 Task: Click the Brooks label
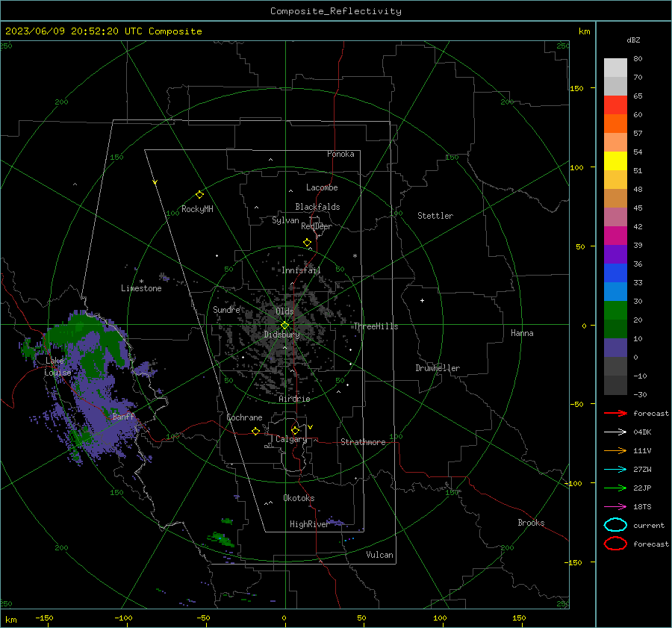pos(531,523)
